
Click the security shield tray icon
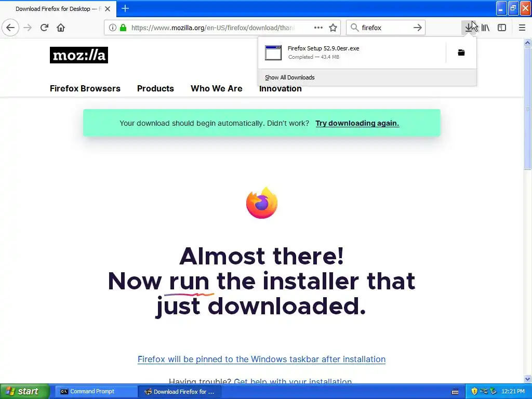(x=474, y=391)
